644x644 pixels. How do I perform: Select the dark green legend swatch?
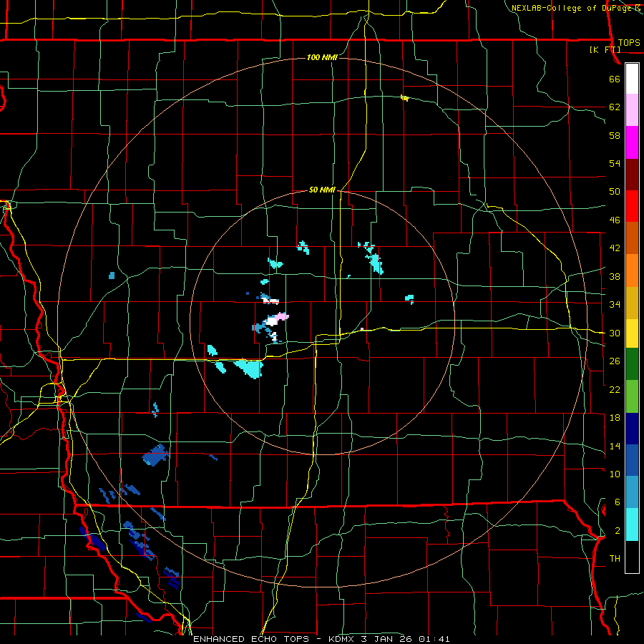[632, 364]
